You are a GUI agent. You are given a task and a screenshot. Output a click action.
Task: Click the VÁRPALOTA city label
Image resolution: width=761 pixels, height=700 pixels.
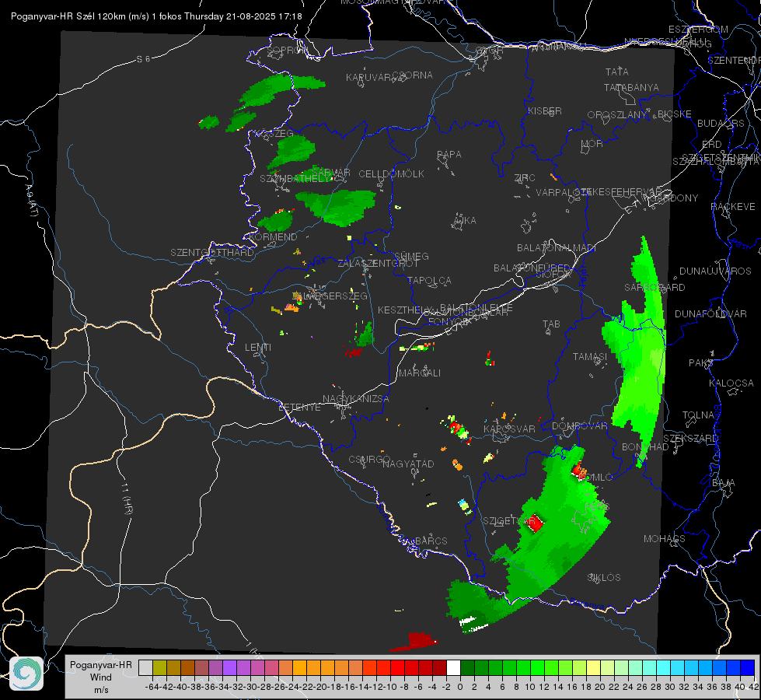click(562, 192)
